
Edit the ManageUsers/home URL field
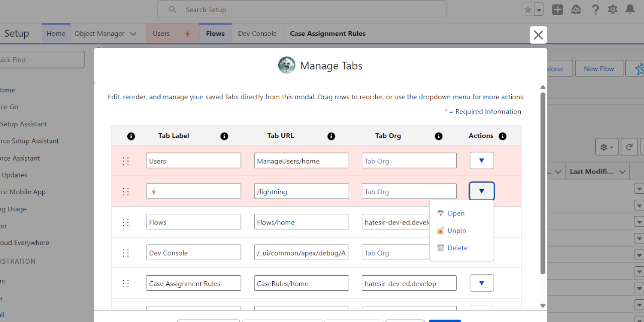click(301, 161)
